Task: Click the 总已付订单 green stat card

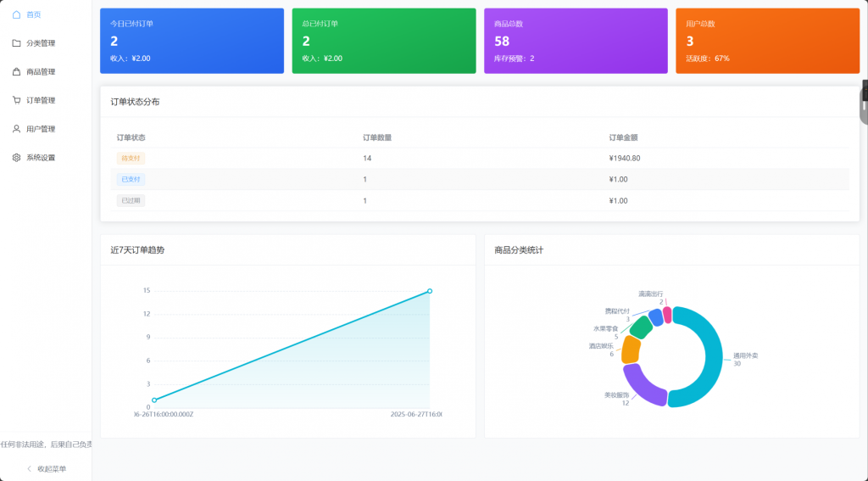Action: point(383,41)
